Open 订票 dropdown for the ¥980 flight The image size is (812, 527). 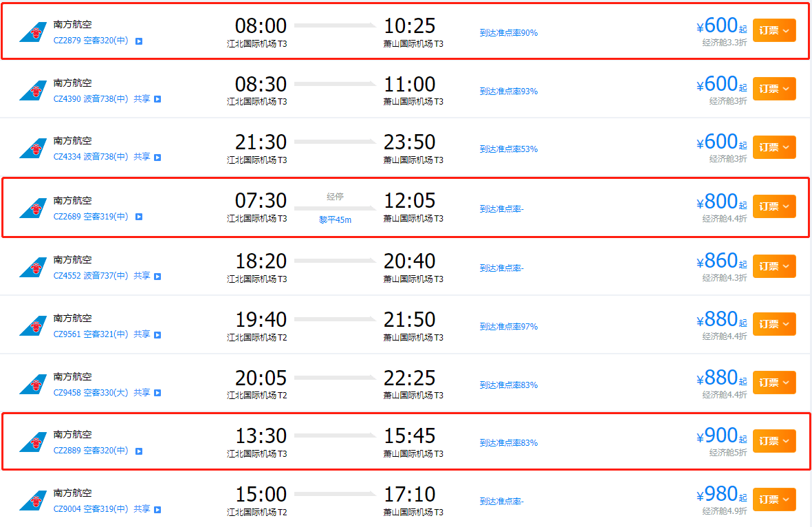click(774, 499)
